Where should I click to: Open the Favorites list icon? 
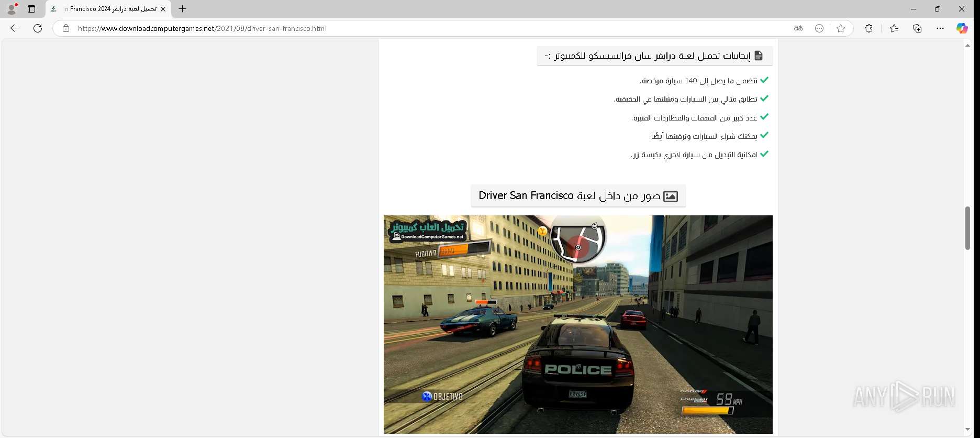pos(894,28)
